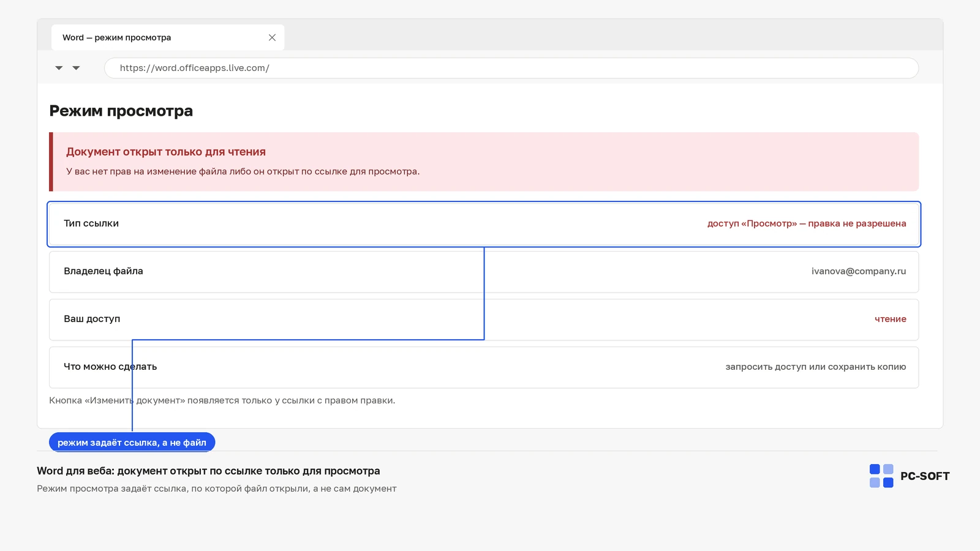Click the У вас нет прав alert description
Screen dimensions: 980x551
(243, 171)
